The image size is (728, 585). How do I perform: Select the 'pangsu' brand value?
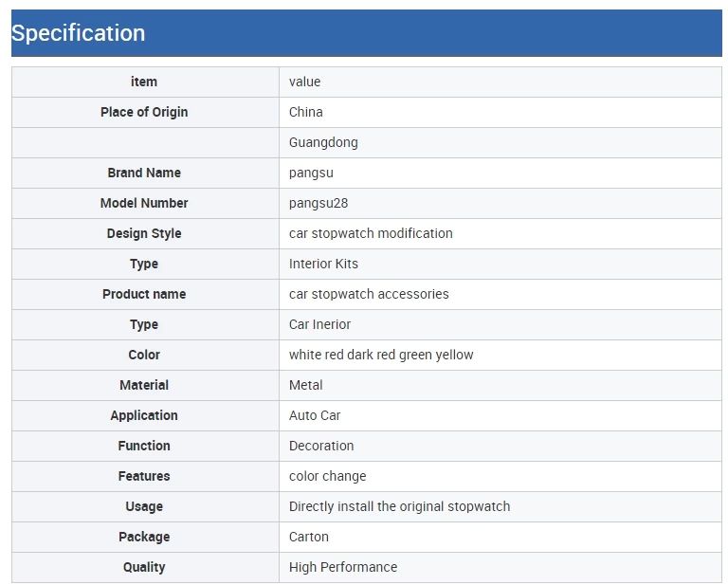(x=311, y=174)
